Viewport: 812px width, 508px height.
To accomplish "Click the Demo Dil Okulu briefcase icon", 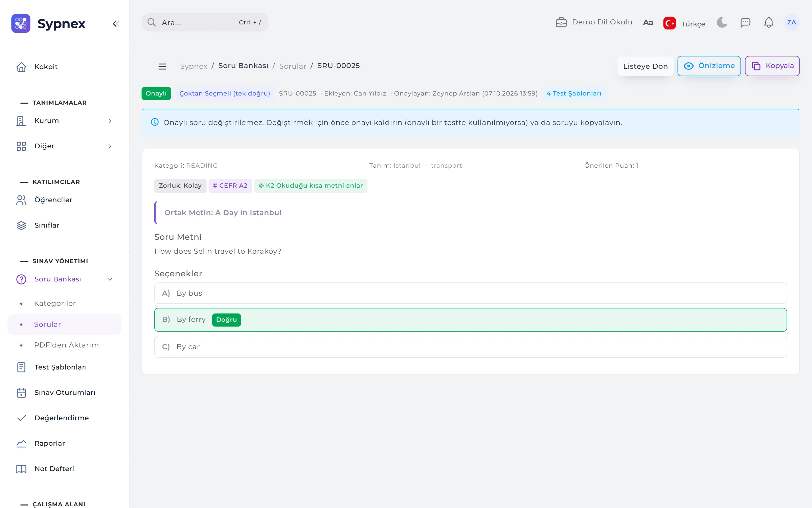I will coord(561,22).
